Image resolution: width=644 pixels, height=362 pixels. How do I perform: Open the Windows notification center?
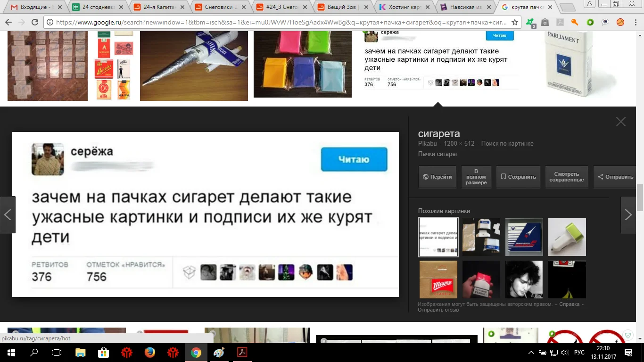point(628,352)
